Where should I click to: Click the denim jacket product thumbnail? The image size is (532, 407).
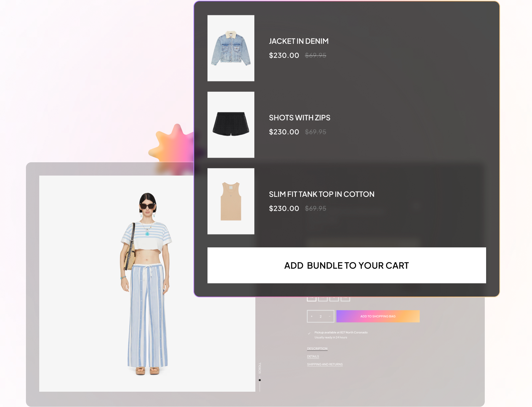tap(231, 48)
